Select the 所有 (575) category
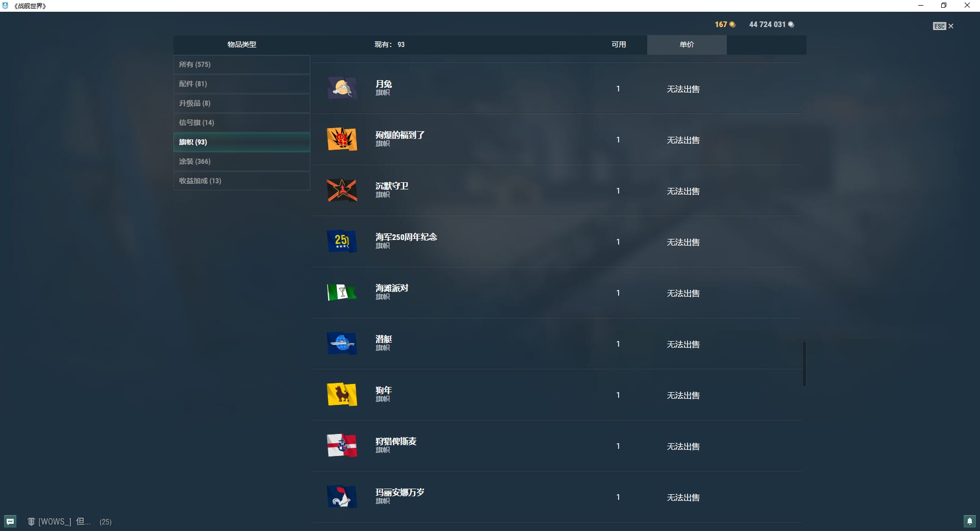 click(x=242, y=64)
